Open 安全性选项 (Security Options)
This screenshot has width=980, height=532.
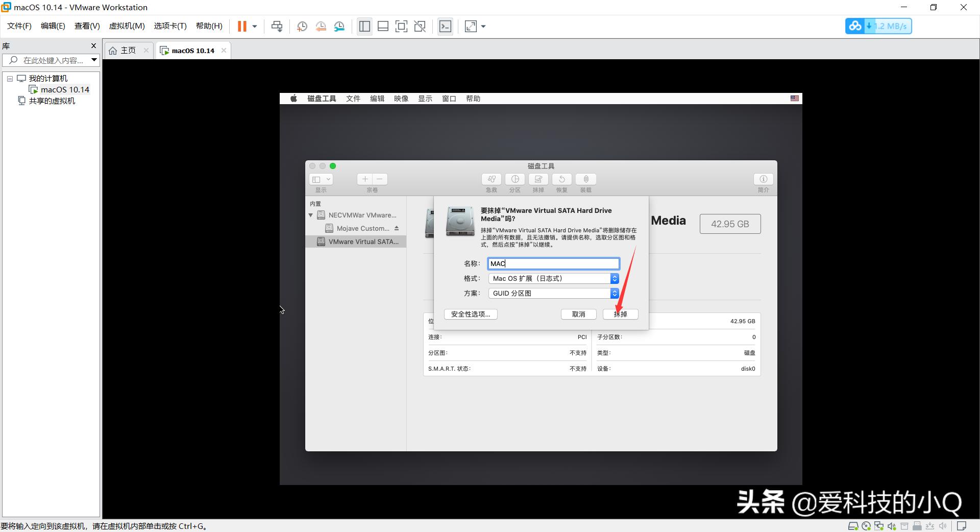click(470, 314)
